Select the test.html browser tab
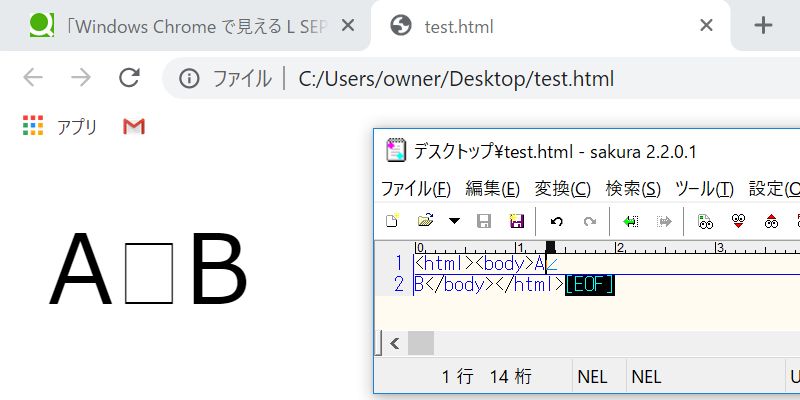The height and width of the screenshot is (400, 800). point(551,26)
